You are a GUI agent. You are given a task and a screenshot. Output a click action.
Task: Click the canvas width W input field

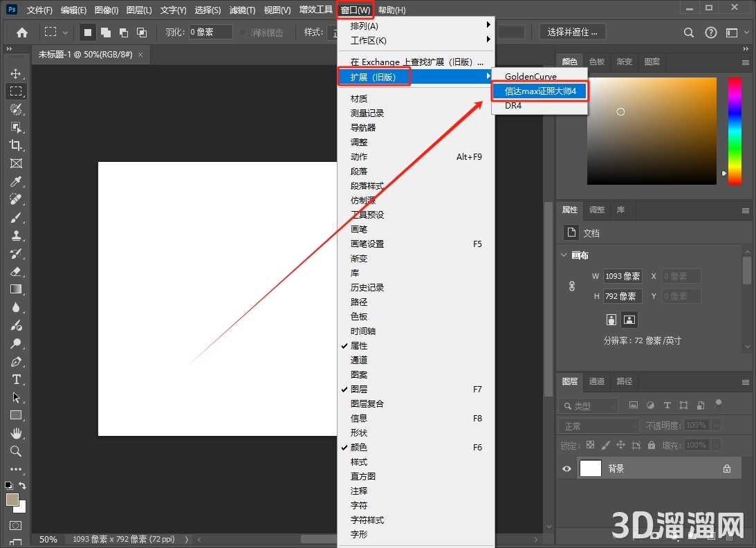(x=622, y=276)
